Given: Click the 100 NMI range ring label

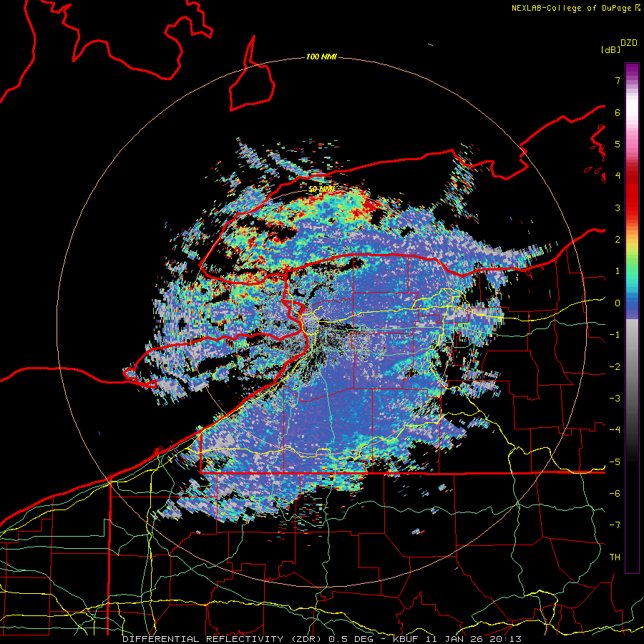Looking at the screenshot, I should click(321, 57).
